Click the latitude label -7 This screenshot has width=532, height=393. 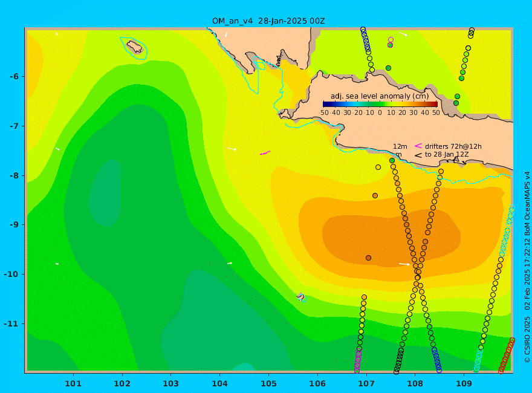pyautogui.click(x=15, y=126)
